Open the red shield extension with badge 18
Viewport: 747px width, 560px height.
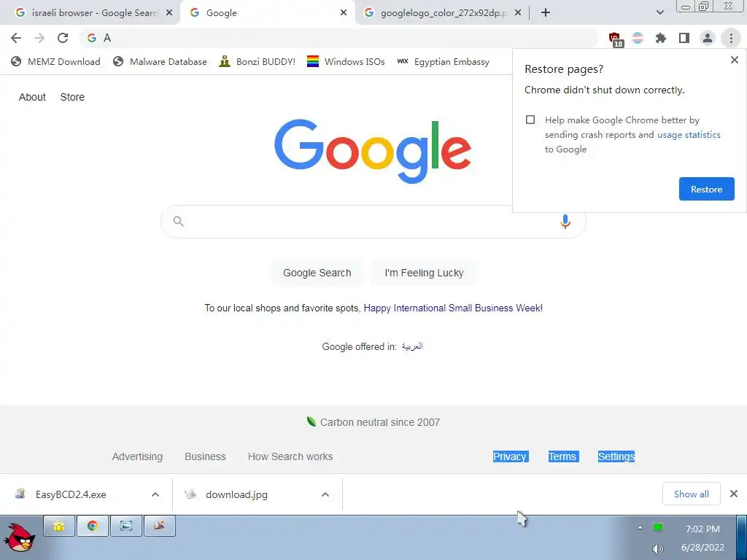point(615,39)
